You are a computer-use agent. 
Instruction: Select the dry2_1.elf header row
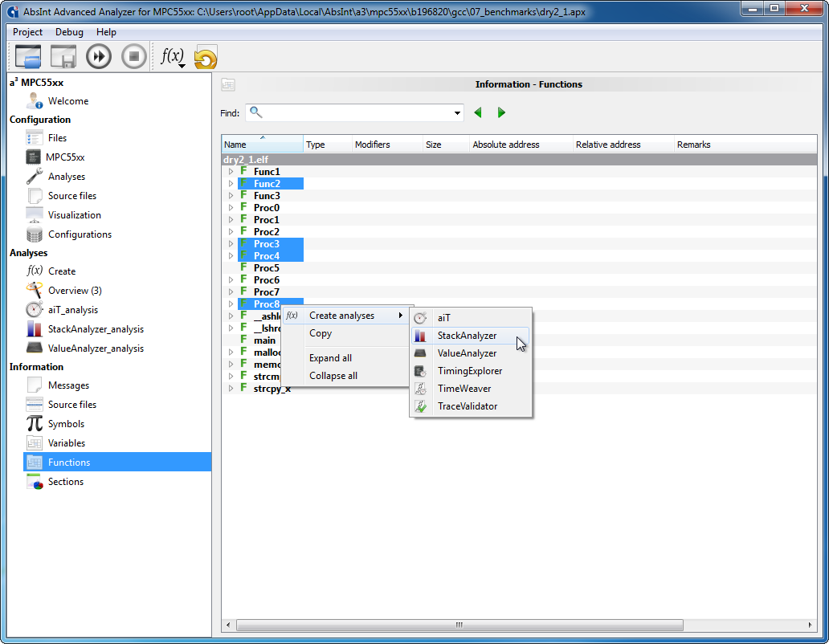tap(519, 160)
